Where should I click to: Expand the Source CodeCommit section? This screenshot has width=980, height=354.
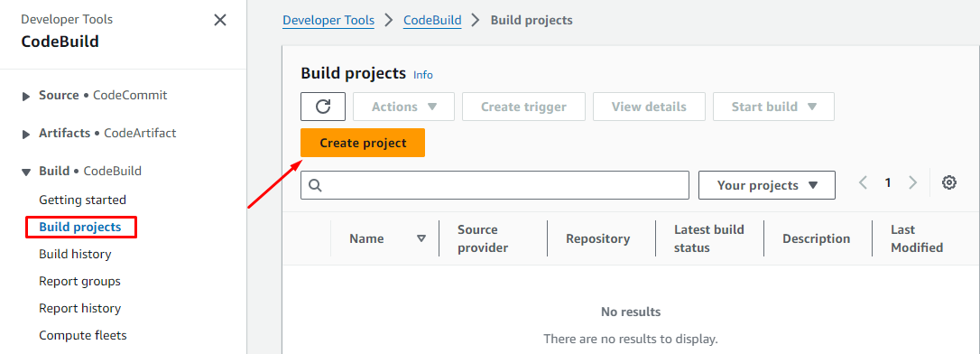pyautogui.click(x=25, y=97)
